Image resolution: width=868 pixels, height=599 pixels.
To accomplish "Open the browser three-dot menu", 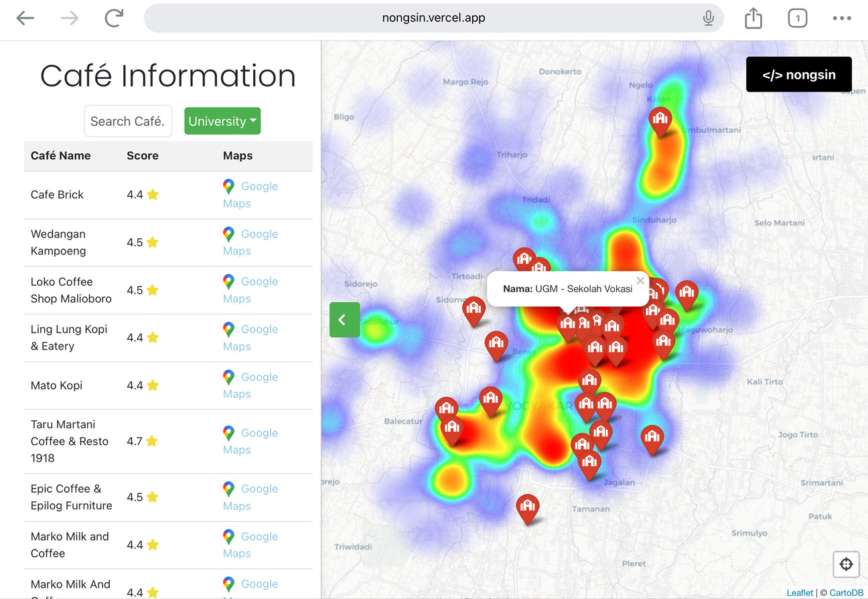I will tap(842, 18).
